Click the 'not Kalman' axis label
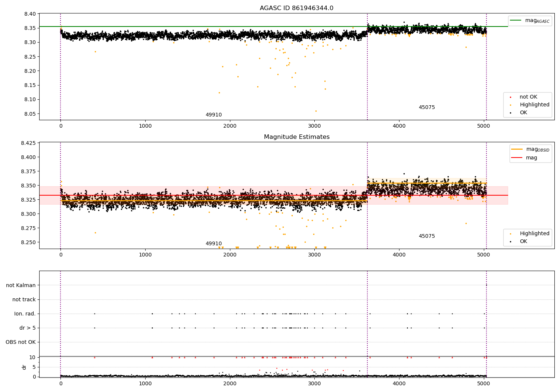This screenshot has width=560, height=392. pos(21,286)
